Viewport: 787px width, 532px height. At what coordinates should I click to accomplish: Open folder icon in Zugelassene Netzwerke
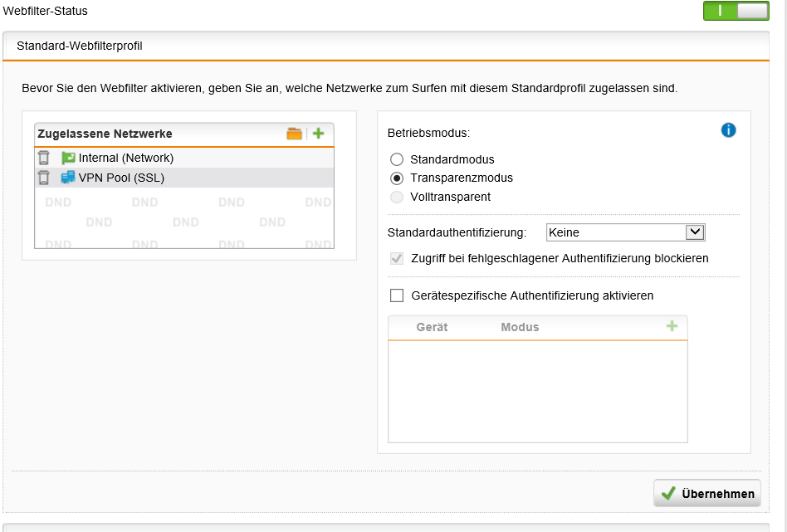point(294,134)
